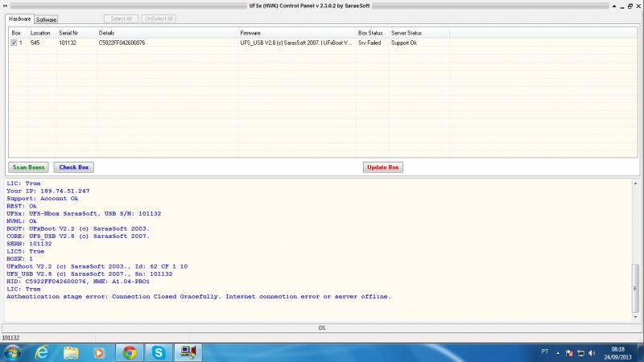Select the Srv Failed status cell

pyautogui.click(x=369, y=43)
